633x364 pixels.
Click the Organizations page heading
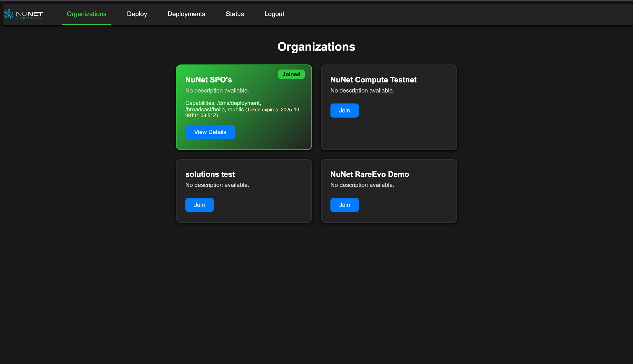pyautogui.click(x=316, y=47)
